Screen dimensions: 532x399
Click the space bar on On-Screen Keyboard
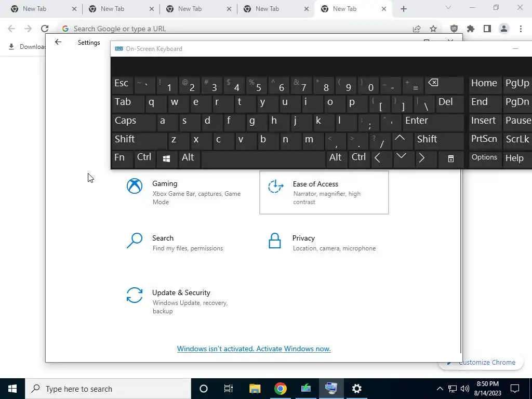pos(263,159)
